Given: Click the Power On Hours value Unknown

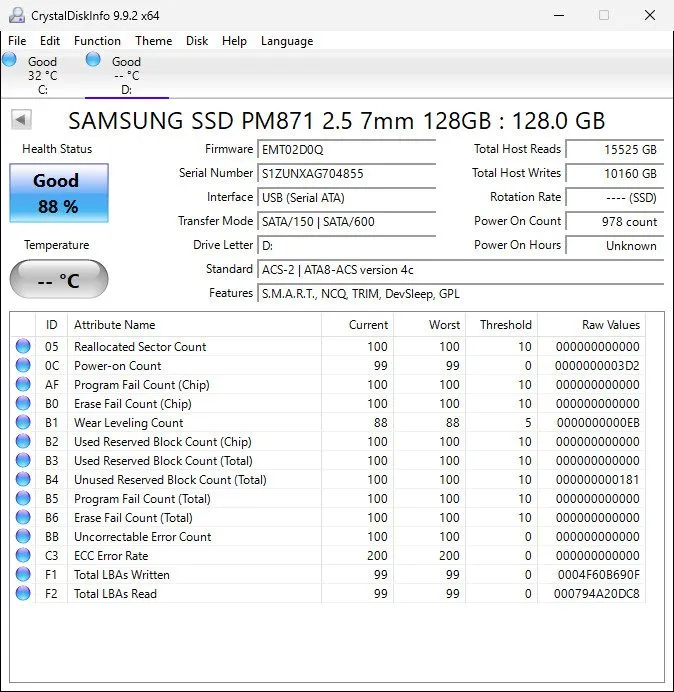Looking at the screenshot, I should tap(615, 245).
